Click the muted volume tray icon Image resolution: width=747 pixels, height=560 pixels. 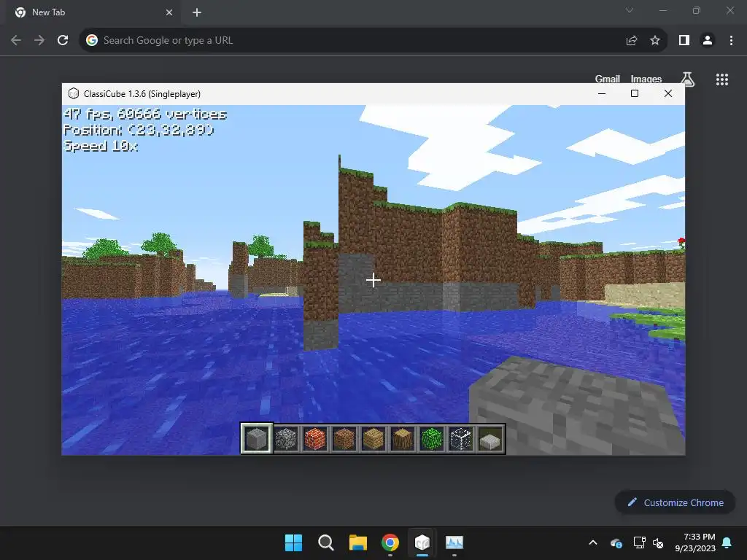pyautogui.click(x=659, y=542)
